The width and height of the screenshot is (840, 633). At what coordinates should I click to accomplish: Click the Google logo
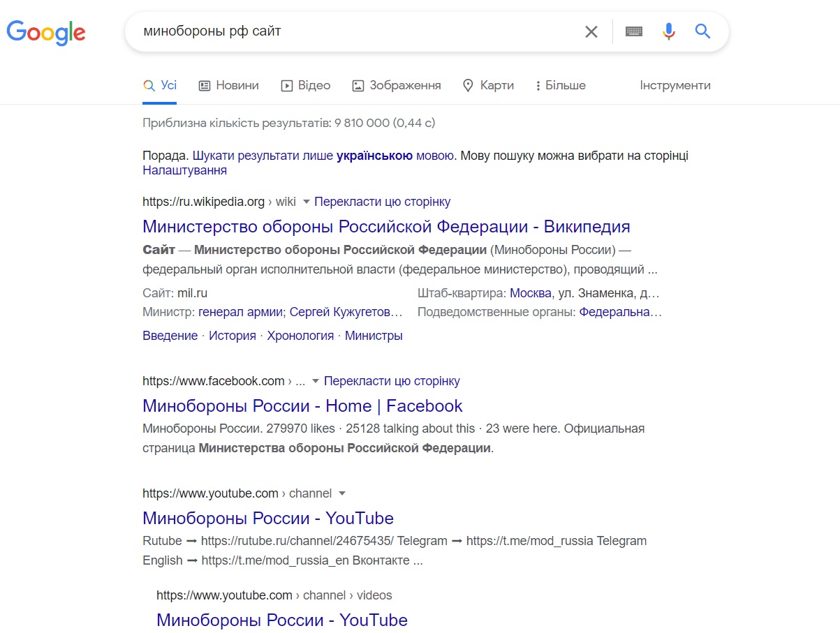tap(46, 32)
